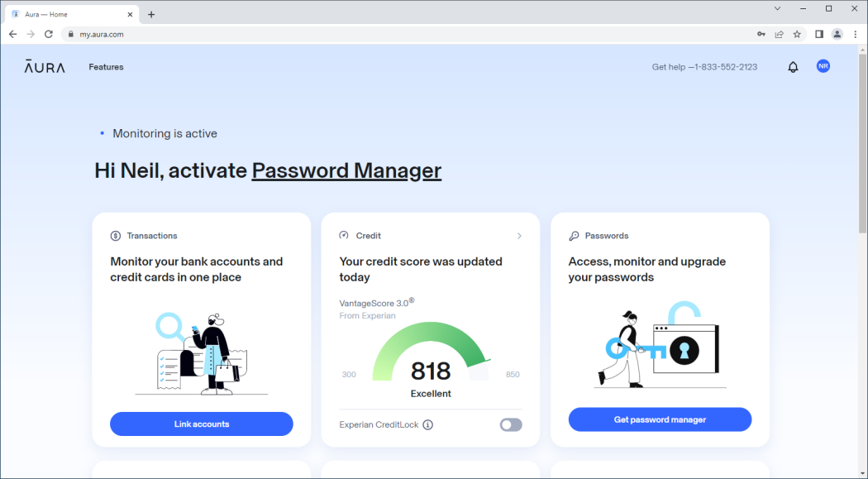Toggle the browser side panel

(x=819, y=35)
